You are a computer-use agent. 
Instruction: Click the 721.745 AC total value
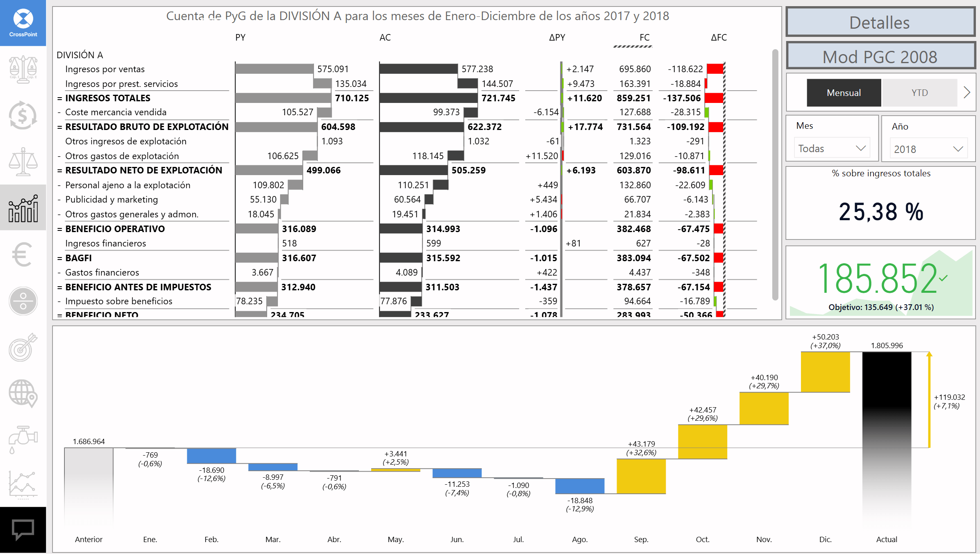(498, 98)
